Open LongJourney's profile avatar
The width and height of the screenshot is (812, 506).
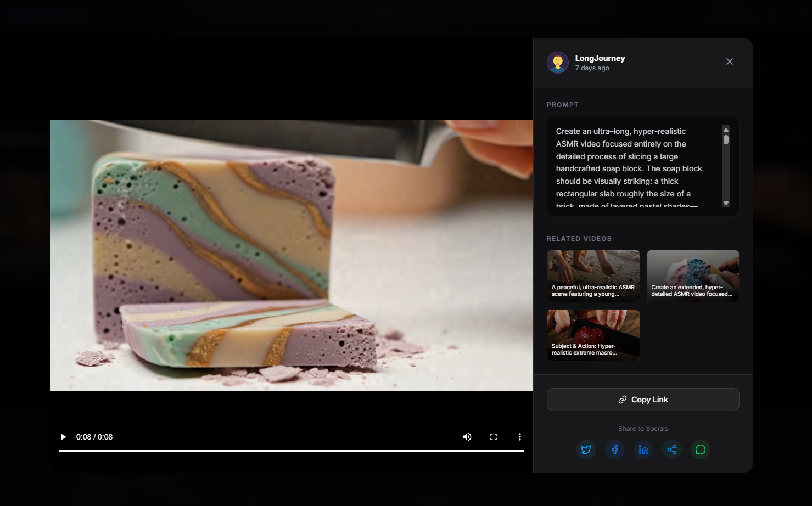coord(557,62)
